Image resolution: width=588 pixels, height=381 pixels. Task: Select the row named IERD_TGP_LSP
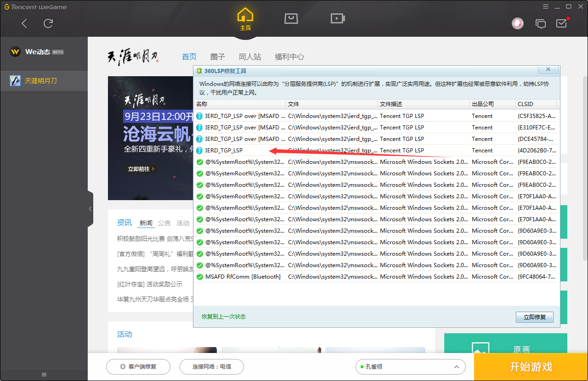click(x=375, y=151)
